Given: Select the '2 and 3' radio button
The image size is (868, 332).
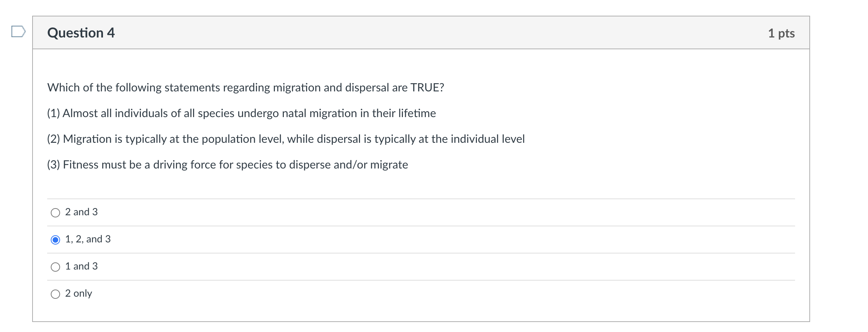Looking at the screenshot, I should click(55, 213).
